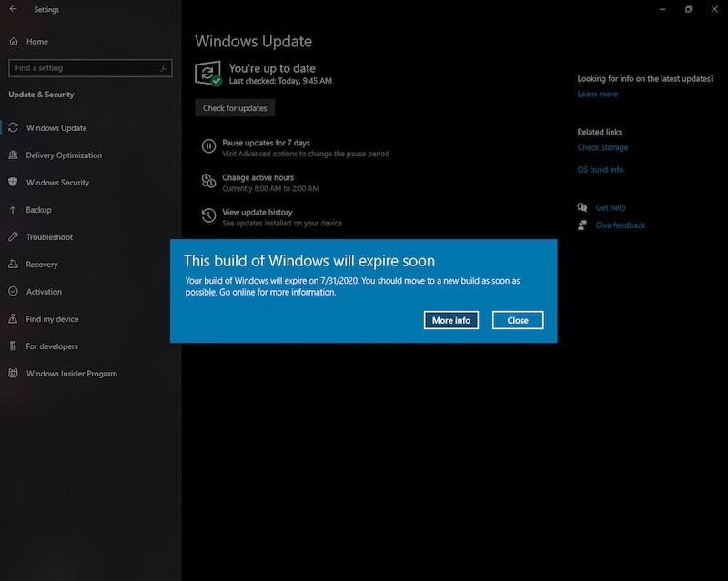The width and height of the screenshot is (728, 581).
Task: Click the Windows Insider Program cat icon
Action: click(x=13, y=373)
